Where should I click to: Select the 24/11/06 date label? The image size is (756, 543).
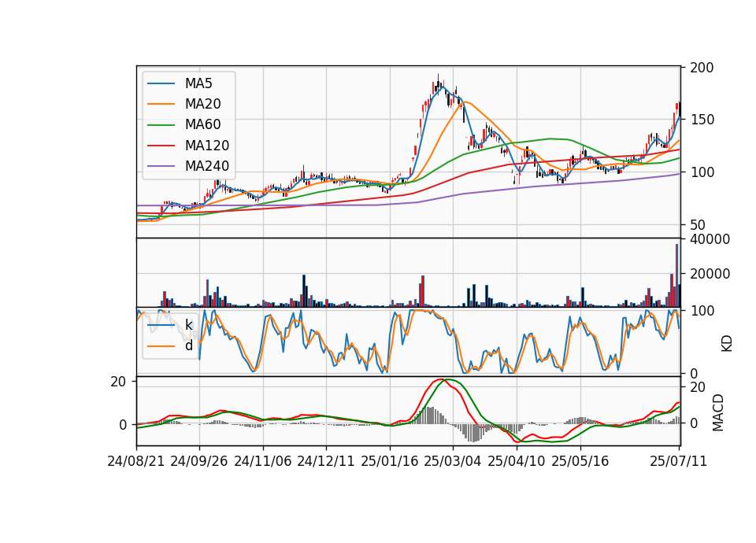point(263,461)
